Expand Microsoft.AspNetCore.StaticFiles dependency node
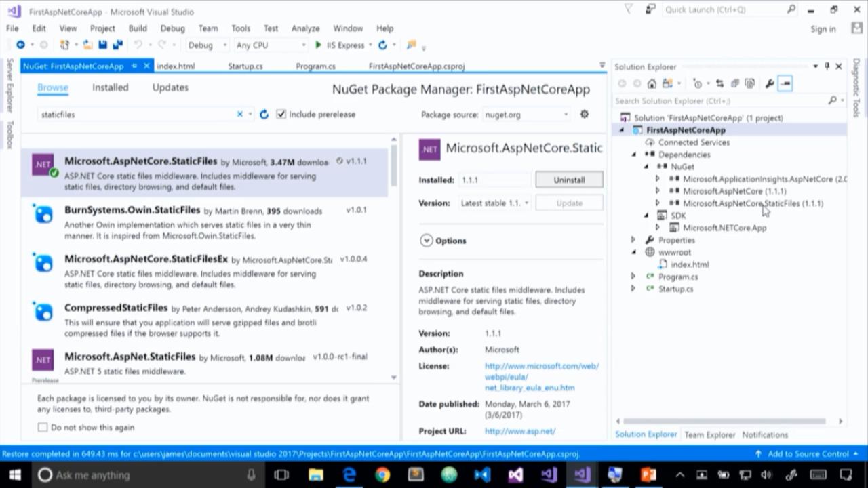The image size is (868, 488). (x=657, y=203)
